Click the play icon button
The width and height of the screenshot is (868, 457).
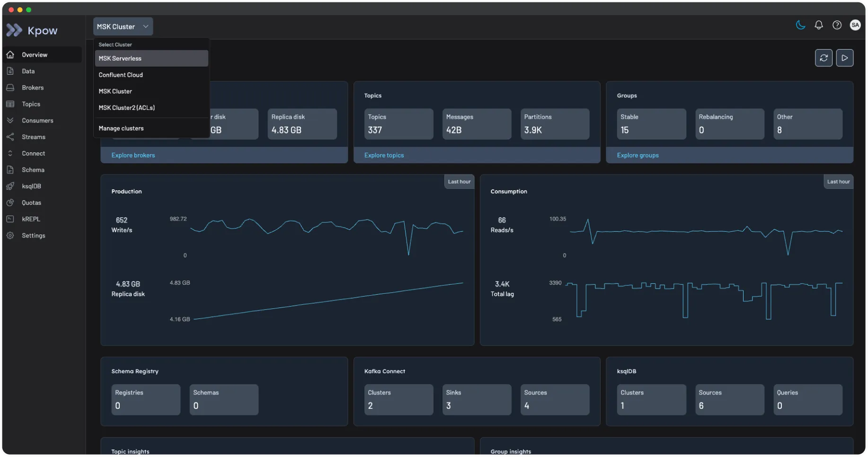845,58
